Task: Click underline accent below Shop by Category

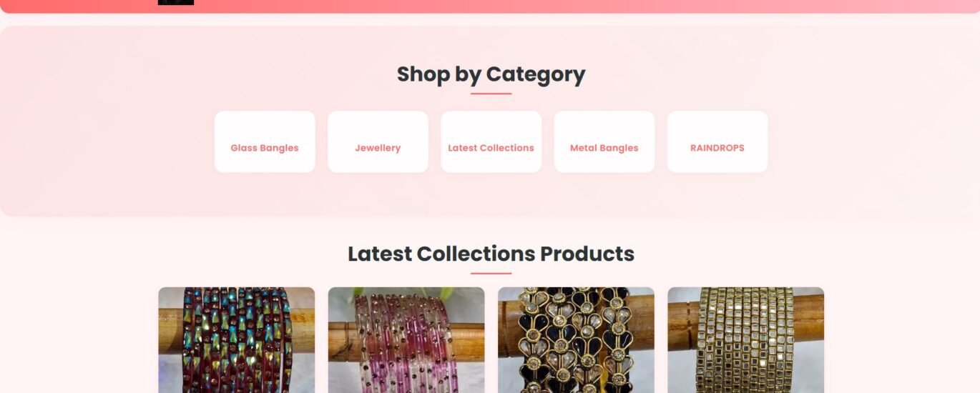Action: 491,94
